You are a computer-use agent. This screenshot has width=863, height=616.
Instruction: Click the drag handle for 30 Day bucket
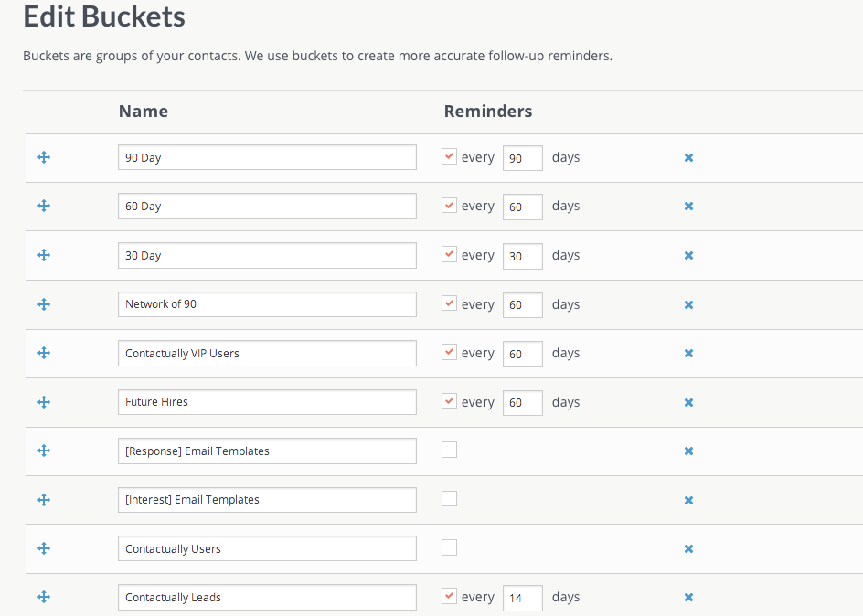pyautogui.click(x=43, y=255)
